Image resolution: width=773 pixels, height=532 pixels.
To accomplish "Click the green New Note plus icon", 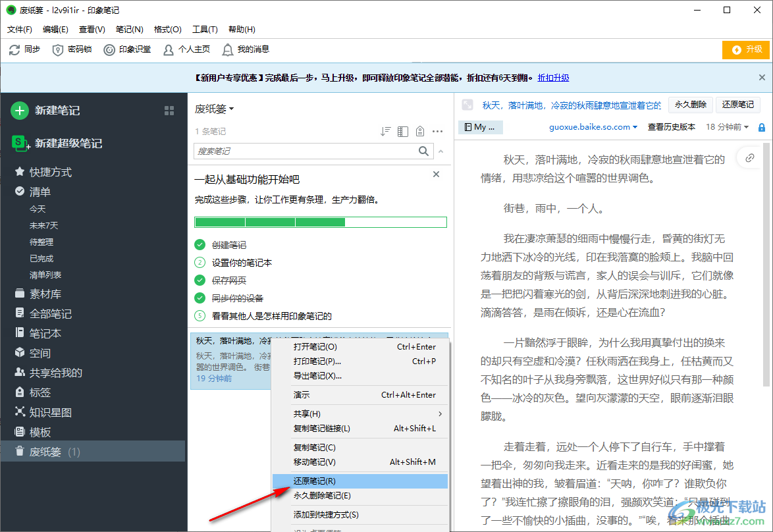I will 20,111.
